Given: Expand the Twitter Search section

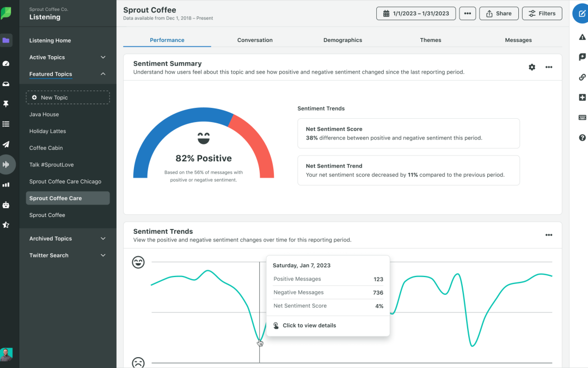Looking at the screenshot, I should 103,255.
